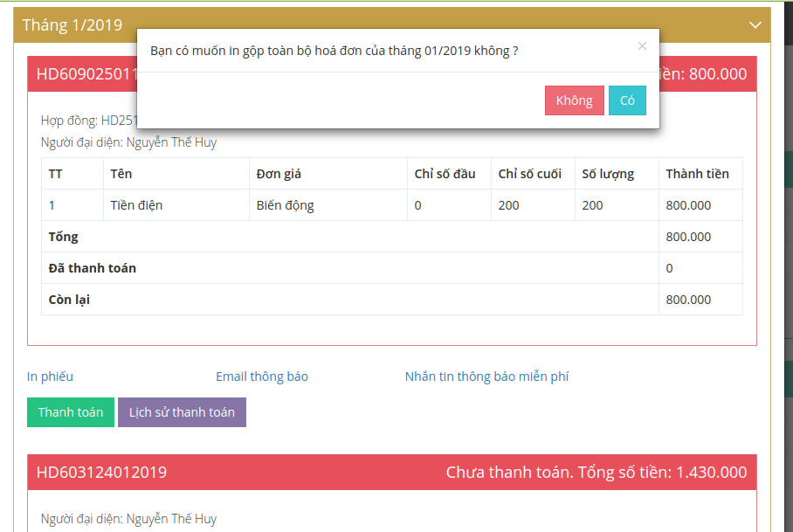Click the red Không button
793x532 pixels.
pyautogui.click(x=574, y=100)
